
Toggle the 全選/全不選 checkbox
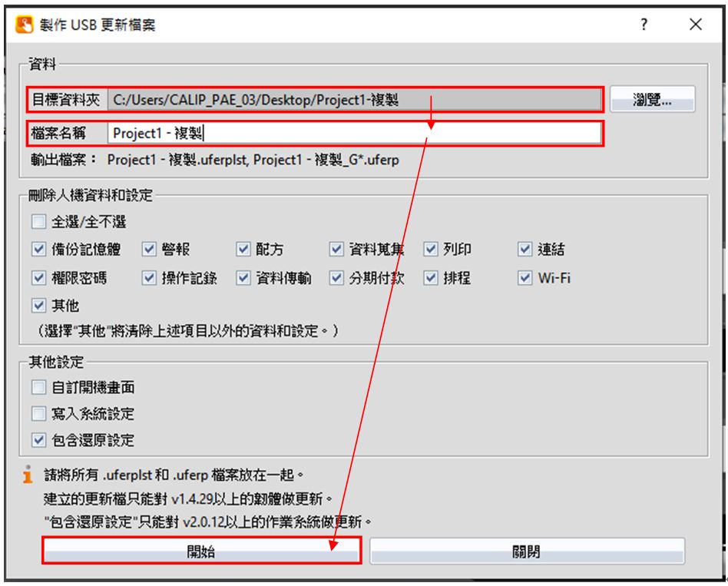point(39,221)
